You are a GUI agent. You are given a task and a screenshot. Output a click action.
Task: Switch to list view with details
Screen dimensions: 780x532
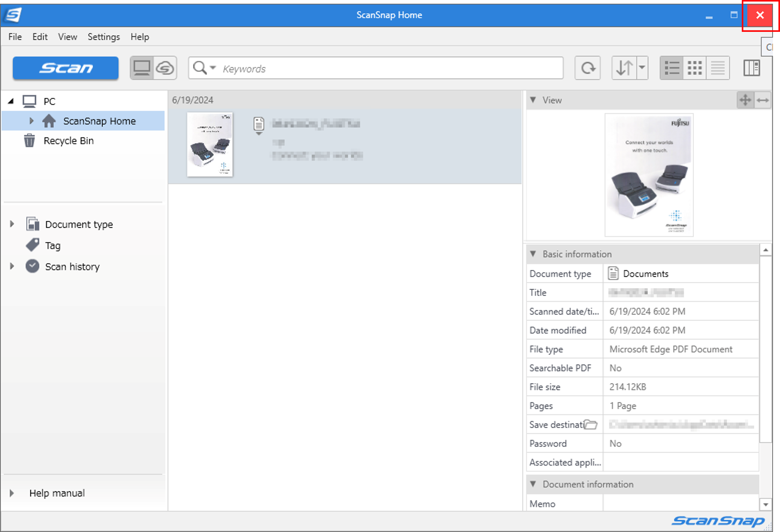pyautogui.click(x=671, y=68)
